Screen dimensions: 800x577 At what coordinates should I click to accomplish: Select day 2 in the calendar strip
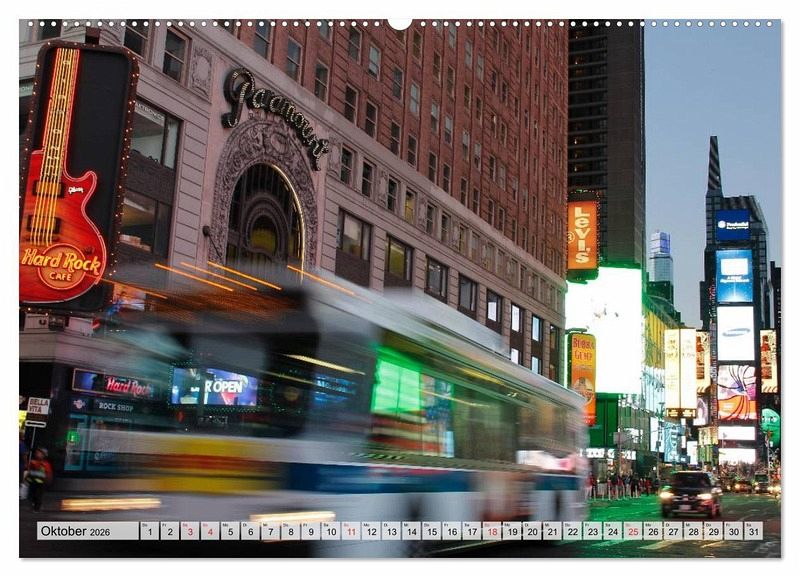169,531
